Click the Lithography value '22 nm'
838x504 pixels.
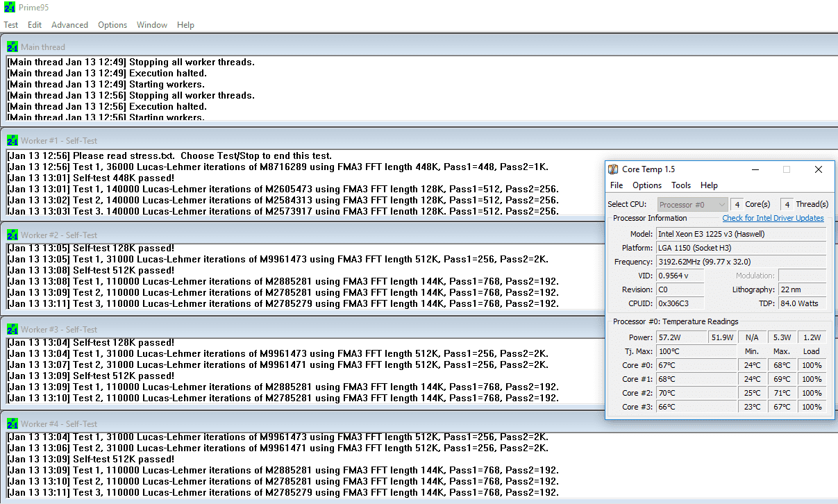[803, 289]
